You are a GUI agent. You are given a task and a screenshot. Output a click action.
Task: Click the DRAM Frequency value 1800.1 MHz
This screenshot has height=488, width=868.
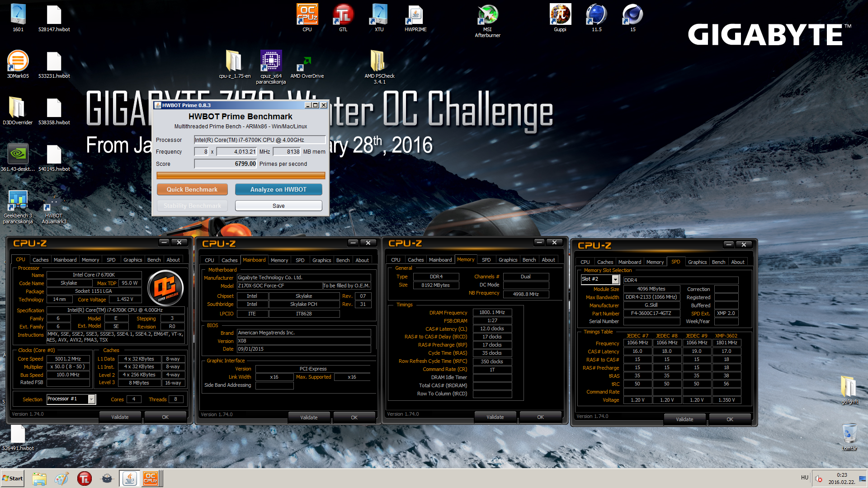pyautogui.click(x=492, y=312)
